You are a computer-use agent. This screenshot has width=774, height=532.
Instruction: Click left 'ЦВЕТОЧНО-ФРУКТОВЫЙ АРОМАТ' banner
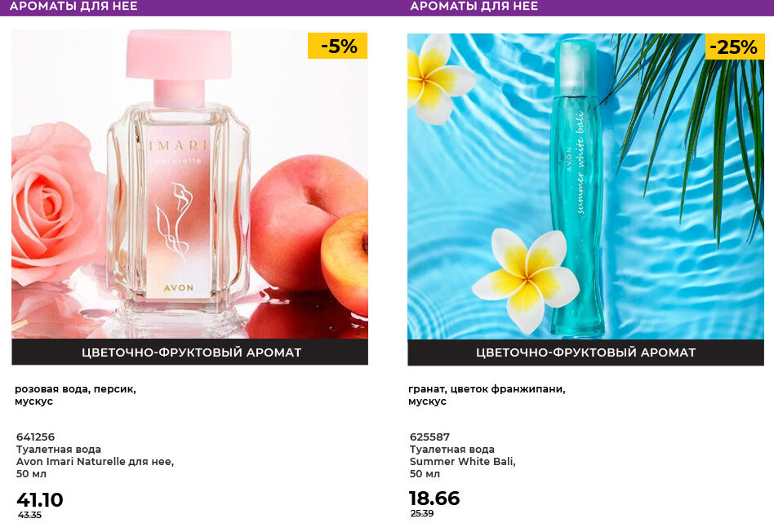(190, 352)
